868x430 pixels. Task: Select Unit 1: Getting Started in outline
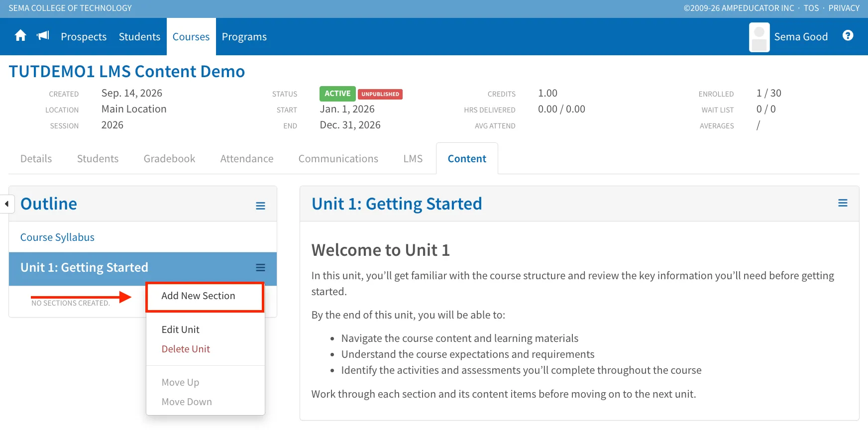tap(84, 268)
